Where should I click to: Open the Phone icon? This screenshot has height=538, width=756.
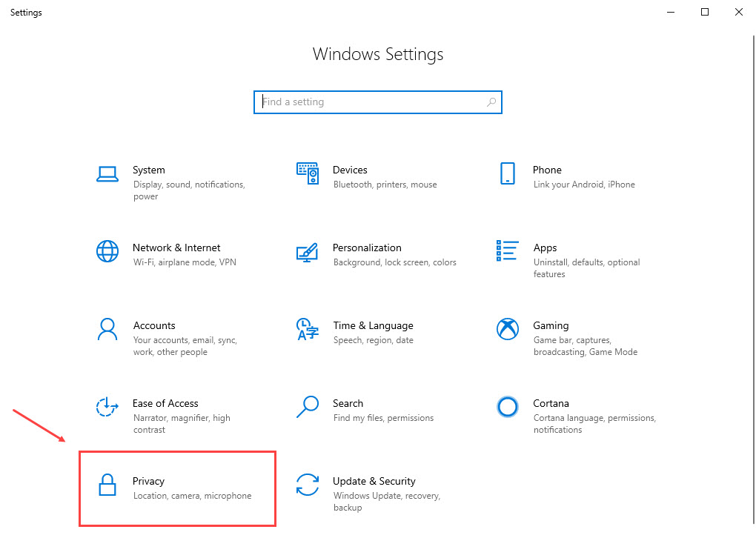tap(507, 173)
